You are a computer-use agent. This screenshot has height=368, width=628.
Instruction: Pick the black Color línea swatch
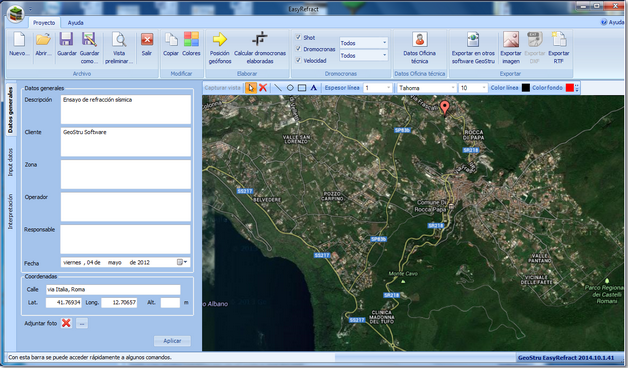coord(526,88)
